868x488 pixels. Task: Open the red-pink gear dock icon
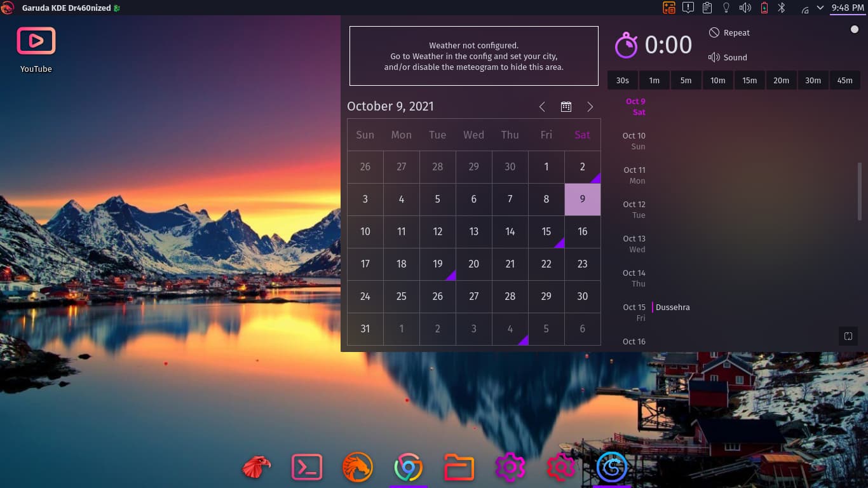561,468
